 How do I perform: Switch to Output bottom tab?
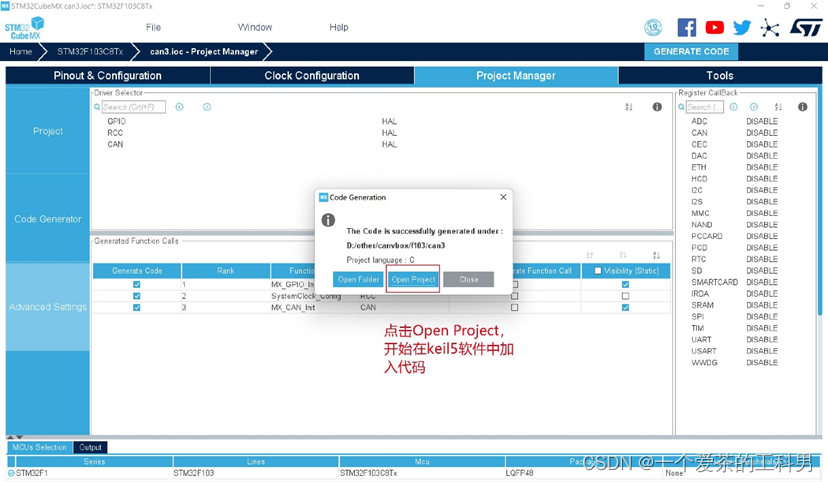tap(90, 447)
